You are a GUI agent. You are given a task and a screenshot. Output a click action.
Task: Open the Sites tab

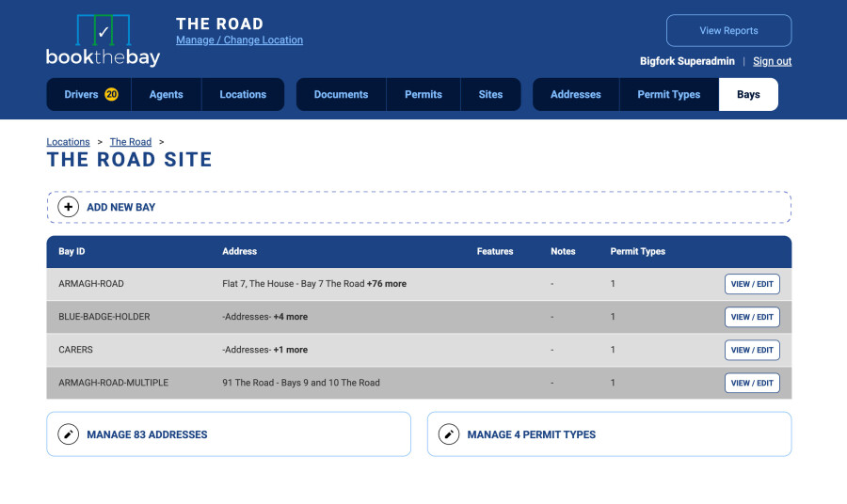(490, 94)
